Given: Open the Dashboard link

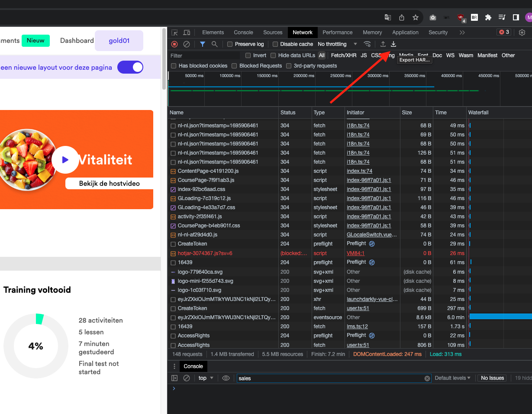Looking at the screenshot, I should coord(77,41).
